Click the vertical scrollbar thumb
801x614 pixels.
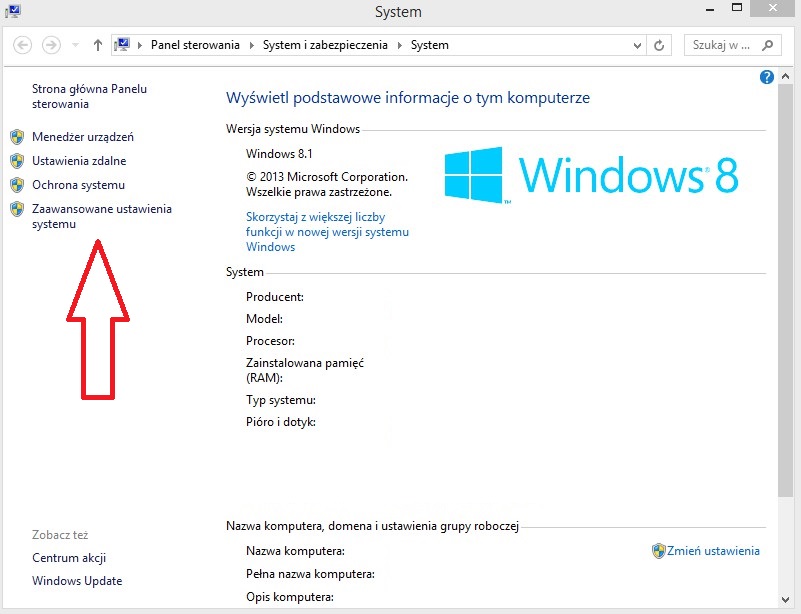pyautogui.click(x=786, y=290)
